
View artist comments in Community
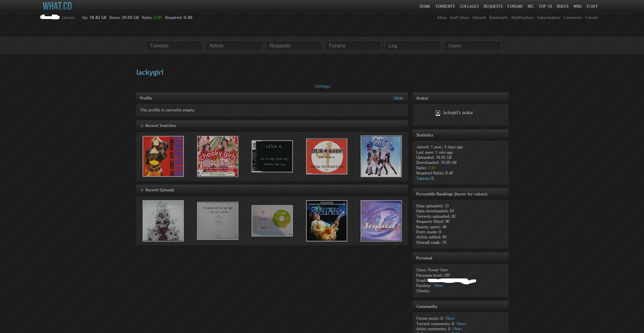457,329
